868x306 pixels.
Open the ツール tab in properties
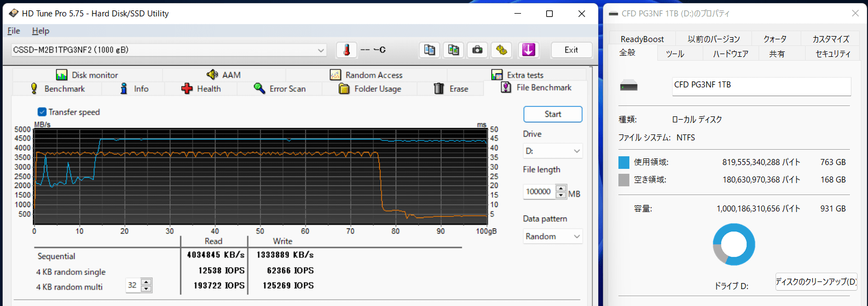point(675,54)
